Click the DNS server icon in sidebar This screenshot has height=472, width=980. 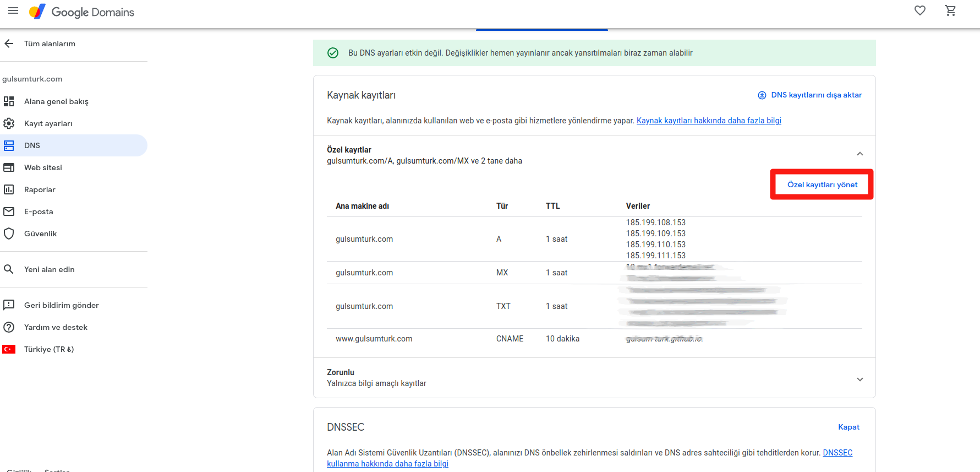click(9, 145)
